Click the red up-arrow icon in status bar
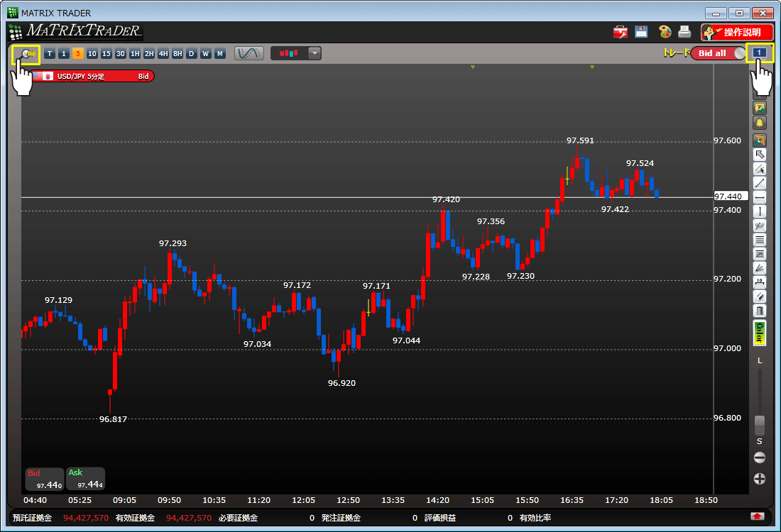 coord(758,516)
